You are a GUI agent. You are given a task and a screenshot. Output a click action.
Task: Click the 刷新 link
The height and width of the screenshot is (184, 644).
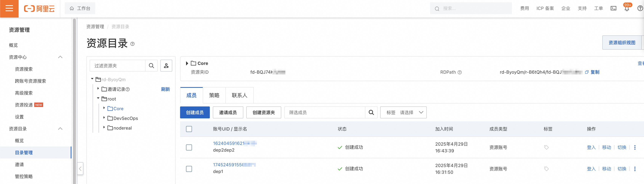(166, 89)
